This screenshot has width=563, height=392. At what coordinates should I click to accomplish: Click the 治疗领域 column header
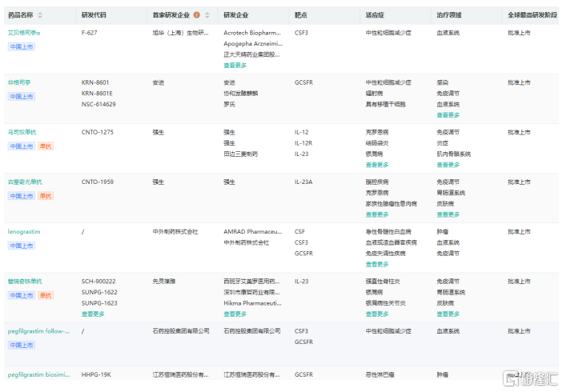(x=448, y=15)
